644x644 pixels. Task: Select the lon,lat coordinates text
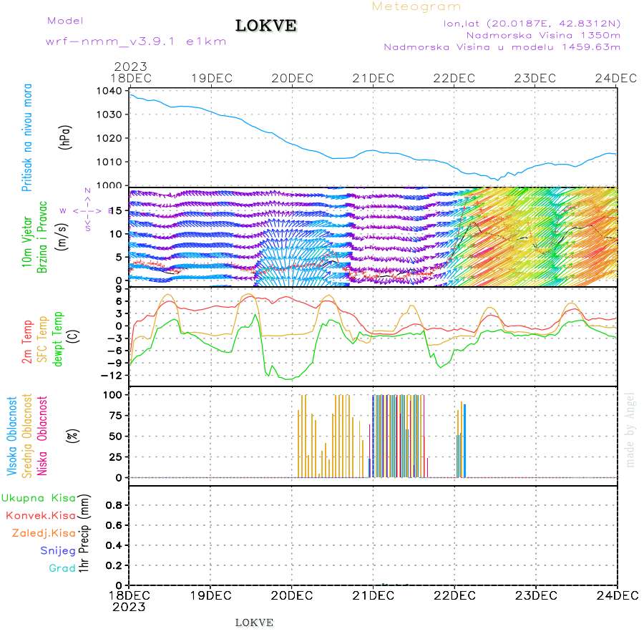(x=532, y=24)
